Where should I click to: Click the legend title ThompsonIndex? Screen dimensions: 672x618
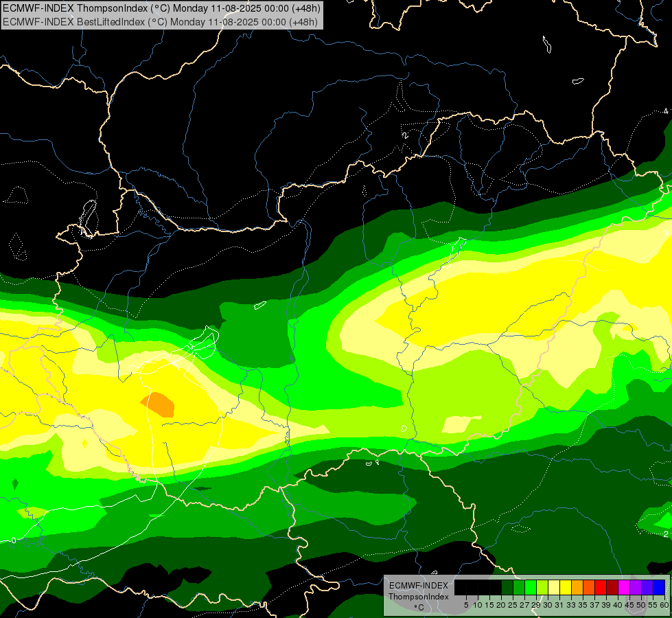pos(419,597)
